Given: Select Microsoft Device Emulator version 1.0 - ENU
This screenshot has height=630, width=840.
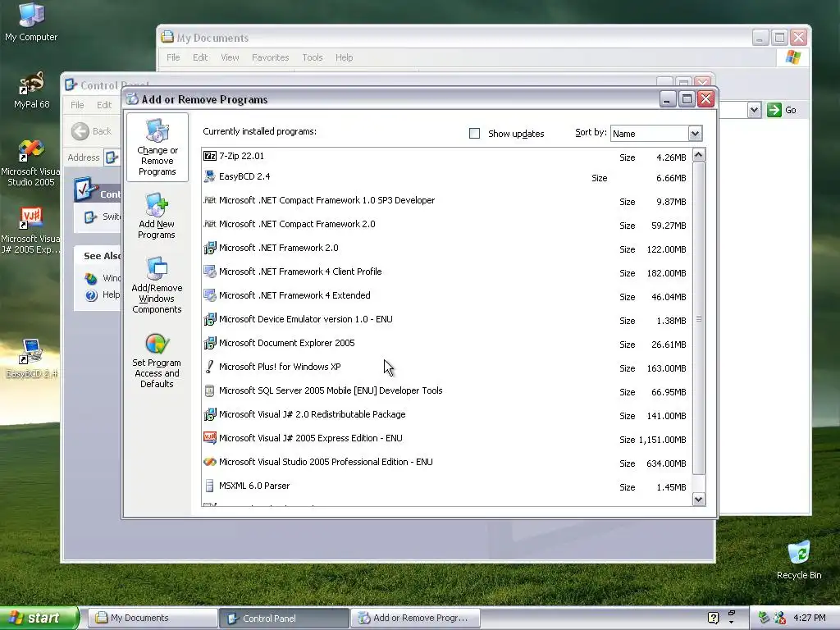Looking at the screenshot, I should pos(447,319).
